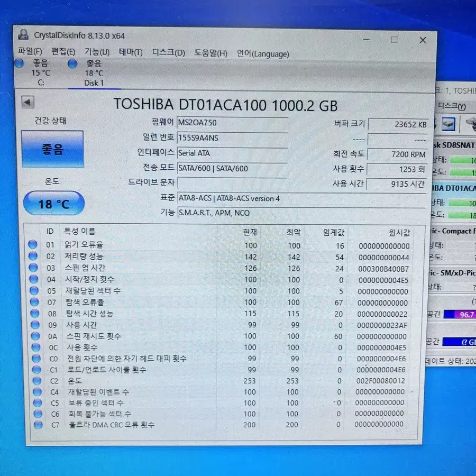Click the status dot for ID 0C 사용 횟수

(36, 347)
